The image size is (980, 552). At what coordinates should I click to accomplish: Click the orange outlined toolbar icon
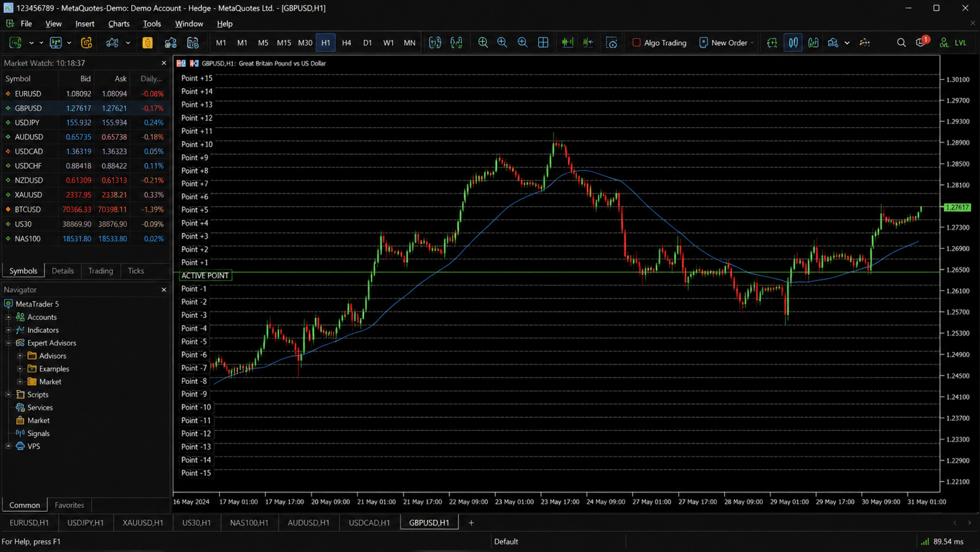[86, 43]
